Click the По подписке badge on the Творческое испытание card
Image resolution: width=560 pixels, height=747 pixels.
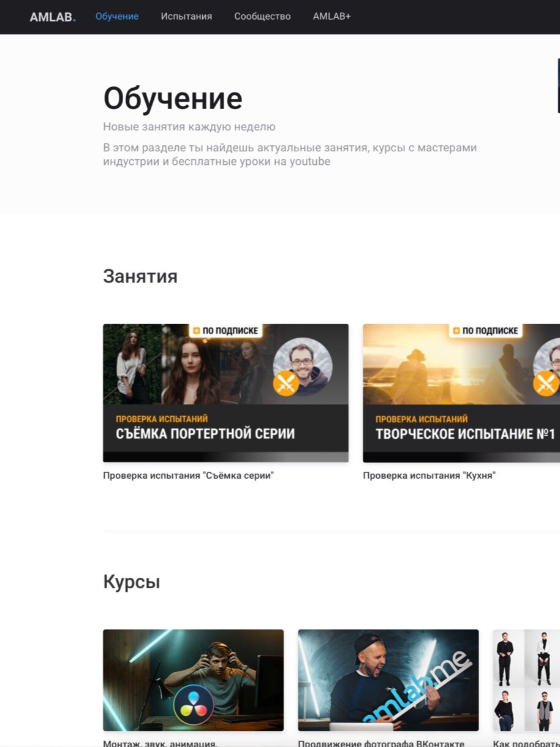(486, 331)
